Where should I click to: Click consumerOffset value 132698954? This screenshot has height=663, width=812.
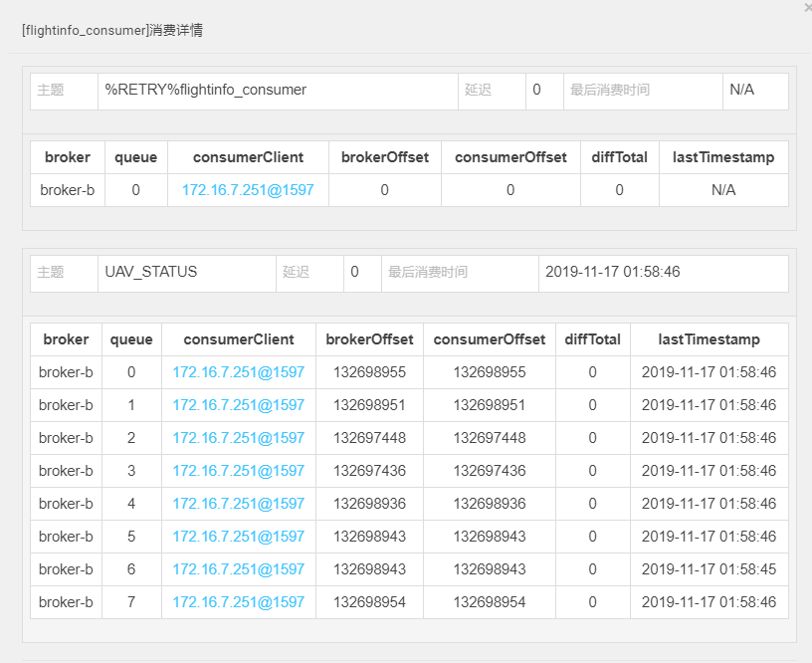coord(490,602)
